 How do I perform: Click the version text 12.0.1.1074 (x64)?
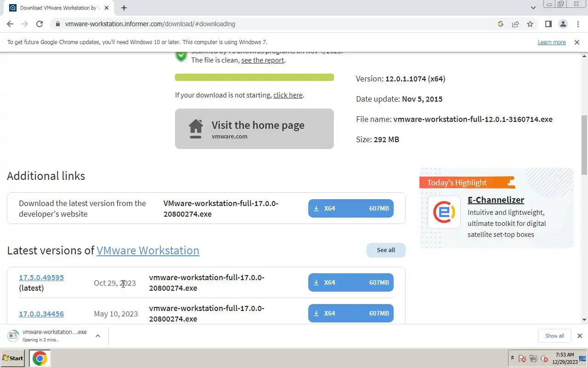coord(415,79)
